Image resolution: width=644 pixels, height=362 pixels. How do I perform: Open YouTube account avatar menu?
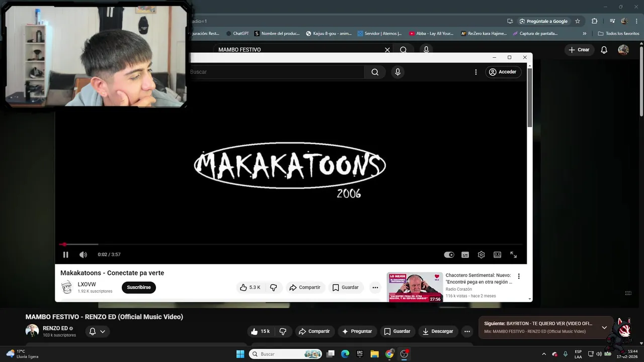point(623,50)
